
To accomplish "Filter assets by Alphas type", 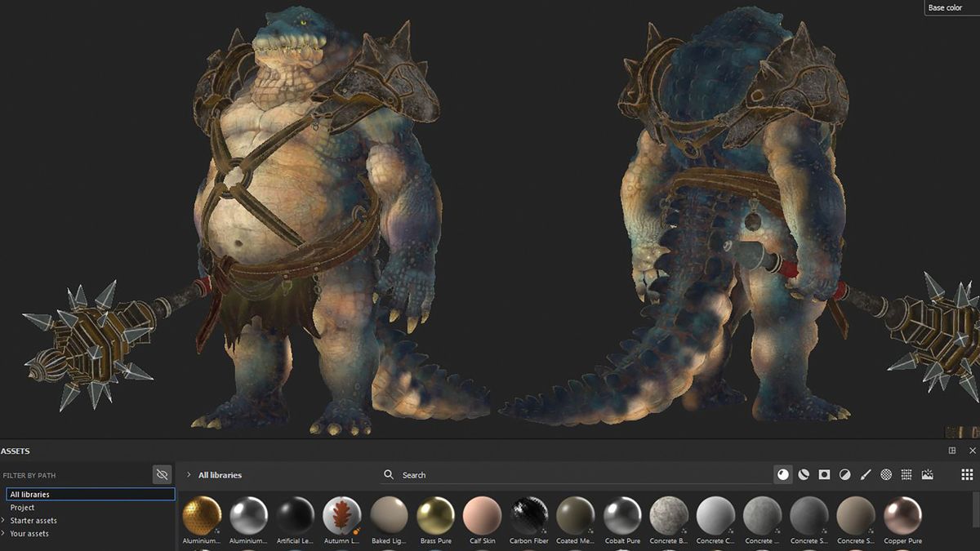I will [886, 474].
